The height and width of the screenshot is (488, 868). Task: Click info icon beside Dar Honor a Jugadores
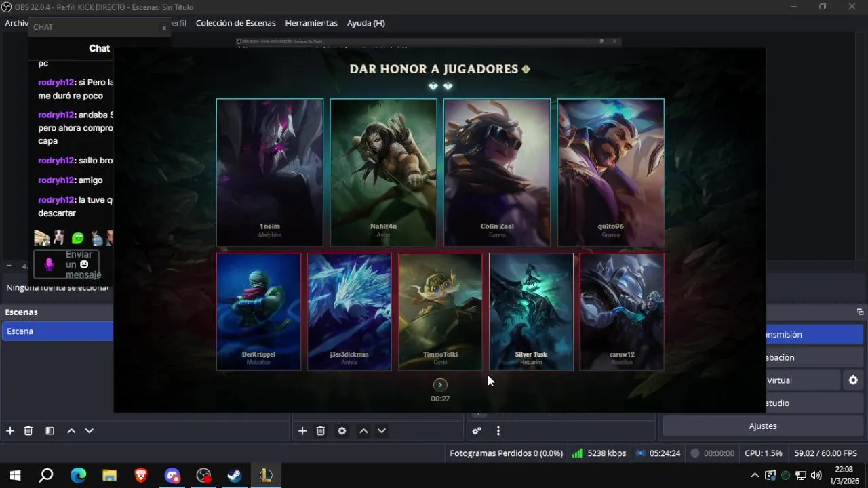(526, 69)
